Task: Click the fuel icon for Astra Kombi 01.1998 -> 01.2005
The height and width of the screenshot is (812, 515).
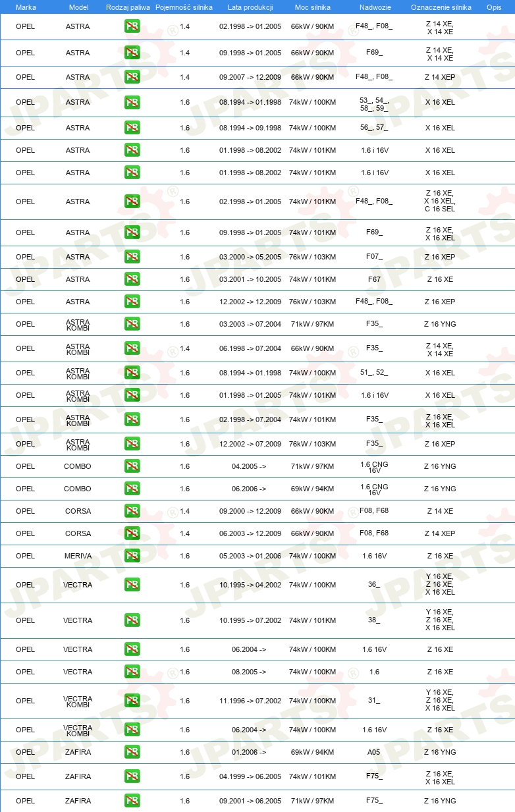Action: [132, 395]
